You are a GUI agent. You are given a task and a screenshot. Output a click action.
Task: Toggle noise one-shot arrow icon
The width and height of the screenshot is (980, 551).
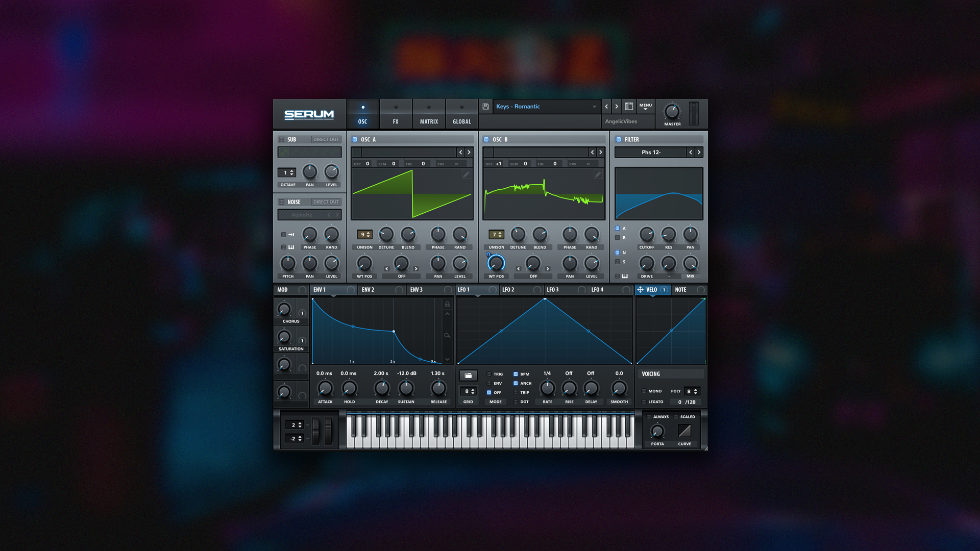(291, 235)
